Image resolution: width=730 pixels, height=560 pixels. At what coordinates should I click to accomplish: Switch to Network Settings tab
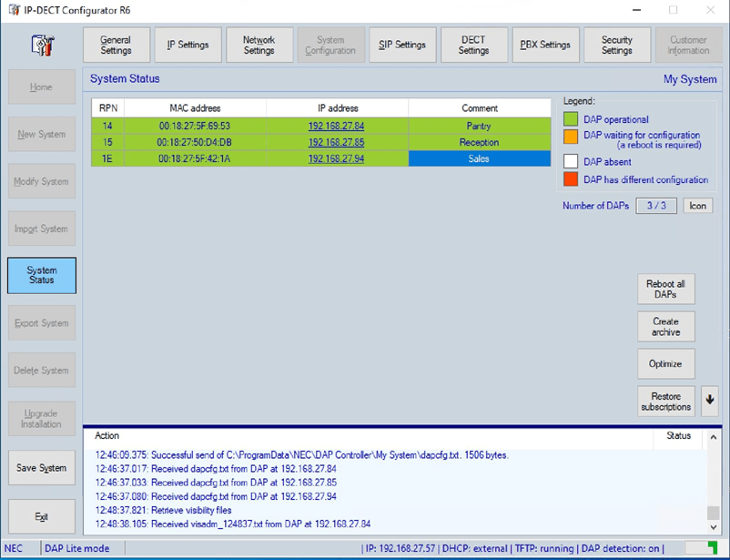pyautogui.click(x=259, y=45)
